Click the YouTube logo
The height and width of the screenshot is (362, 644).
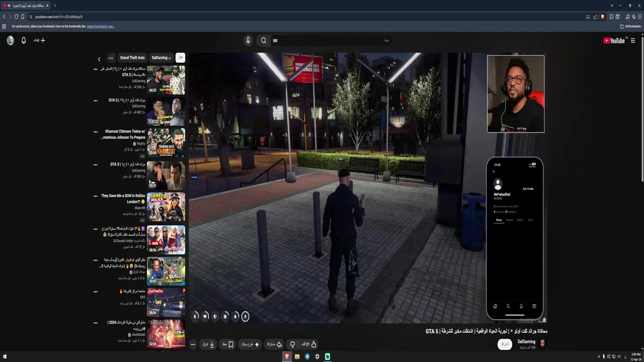pyautogui.click(x=614, y=41)
